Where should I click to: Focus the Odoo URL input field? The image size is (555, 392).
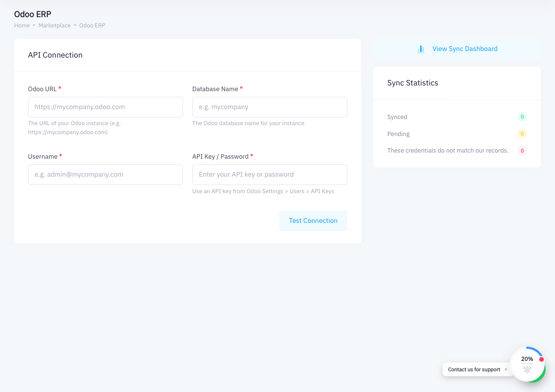pos(105,107)
